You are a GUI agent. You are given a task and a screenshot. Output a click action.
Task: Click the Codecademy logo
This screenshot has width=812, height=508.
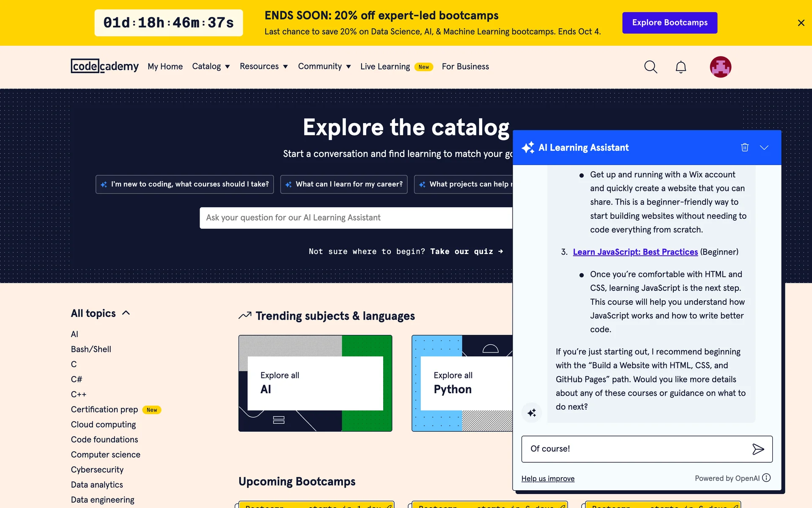click(104, 66)
